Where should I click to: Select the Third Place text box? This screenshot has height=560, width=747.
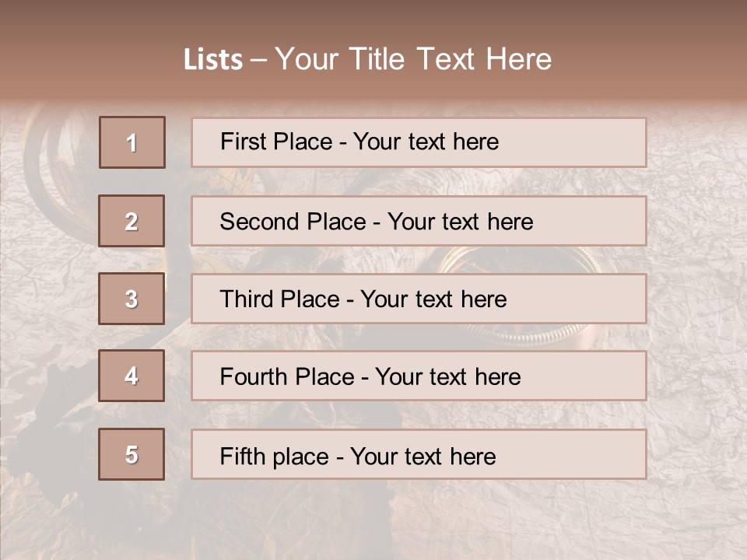coord(419,299)
